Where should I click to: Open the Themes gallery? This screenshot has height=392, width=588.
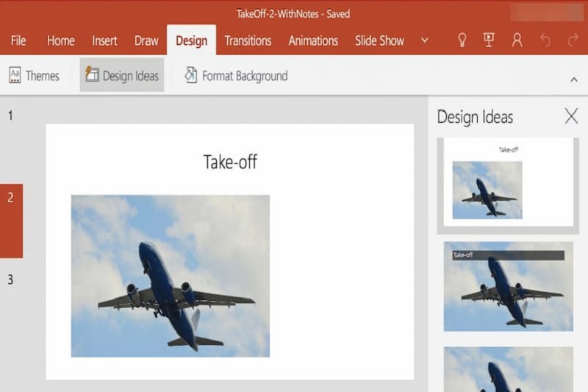click(x=34, y=76)
